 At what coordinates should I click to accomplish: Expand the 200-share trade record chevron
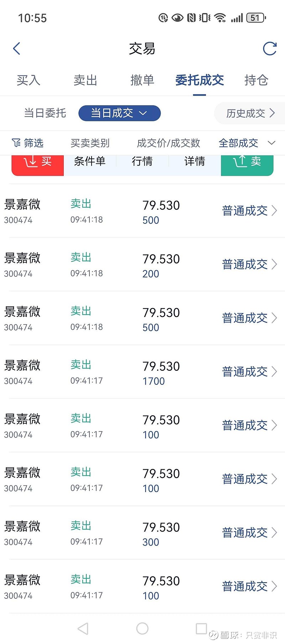274,264
